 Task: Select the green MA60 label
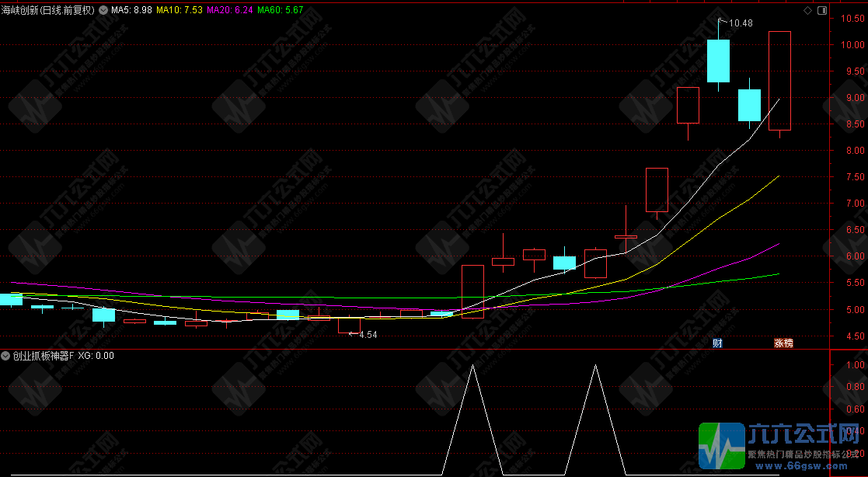281,11
